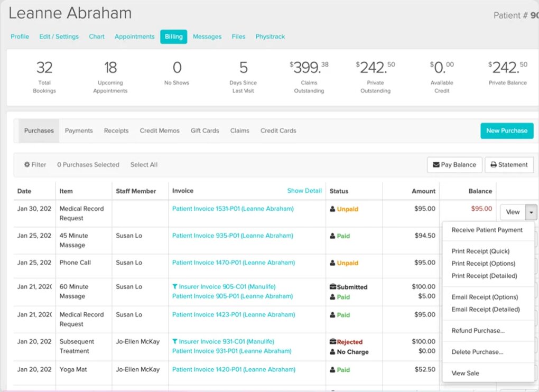The image size is (539, 392).
Task: Toggle Show Detail in Invoice column
Action: pos(304,191)
